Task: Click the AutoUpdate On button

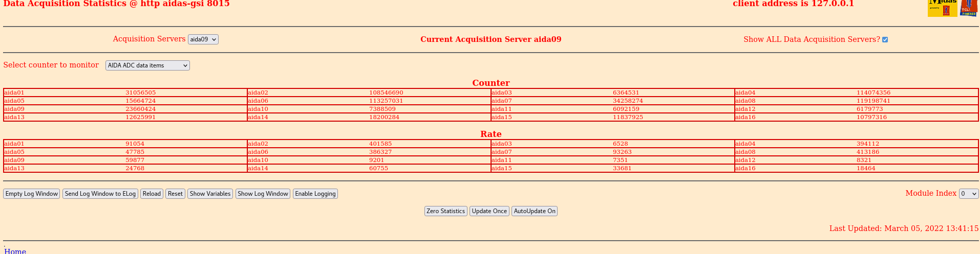Action: tap(535, 211)
